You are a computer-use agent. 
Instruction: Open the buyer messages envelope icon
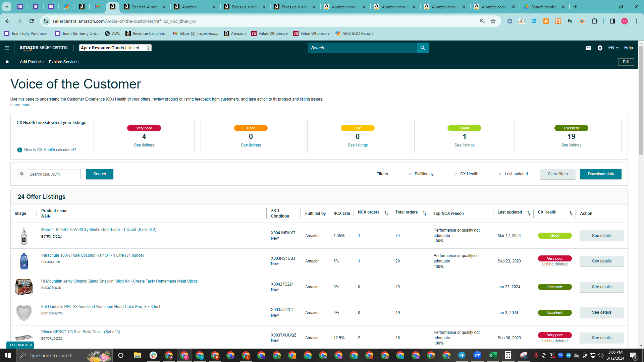[x=588, y=48]
